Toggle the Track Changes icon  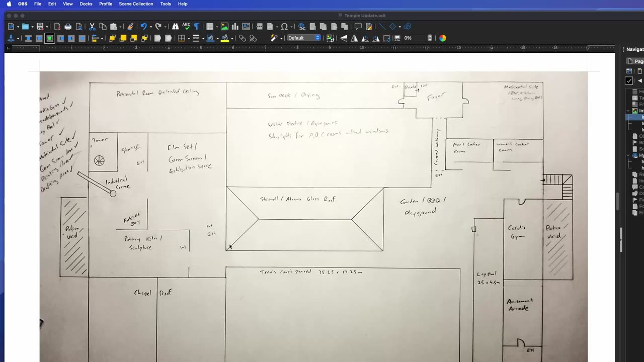pyautogui.click(x=369, y=26)
